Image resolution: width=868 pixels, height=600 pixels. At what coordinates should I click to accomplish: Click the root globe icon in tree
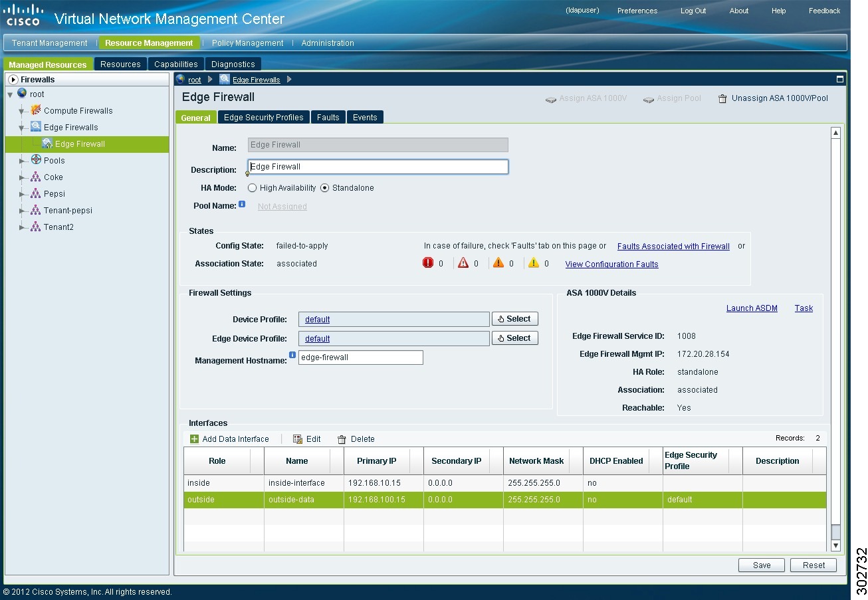pyautogui.click(x=22, y=94)
